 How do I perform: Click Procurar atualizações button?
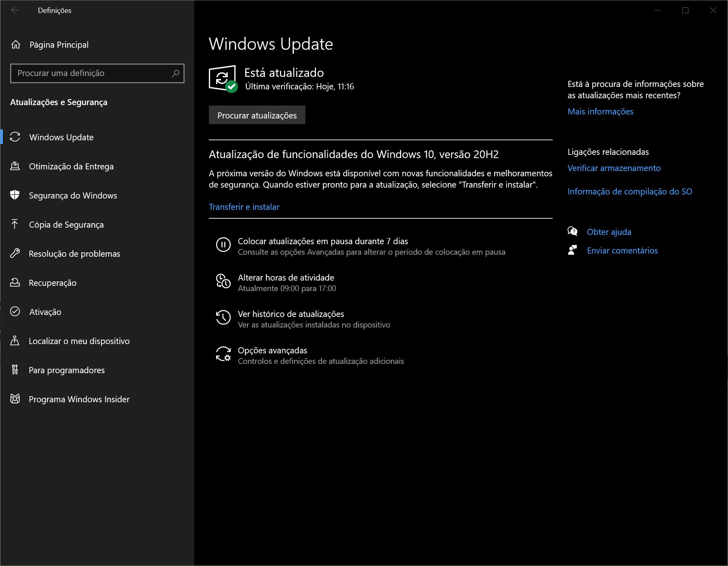coord(257,115)
